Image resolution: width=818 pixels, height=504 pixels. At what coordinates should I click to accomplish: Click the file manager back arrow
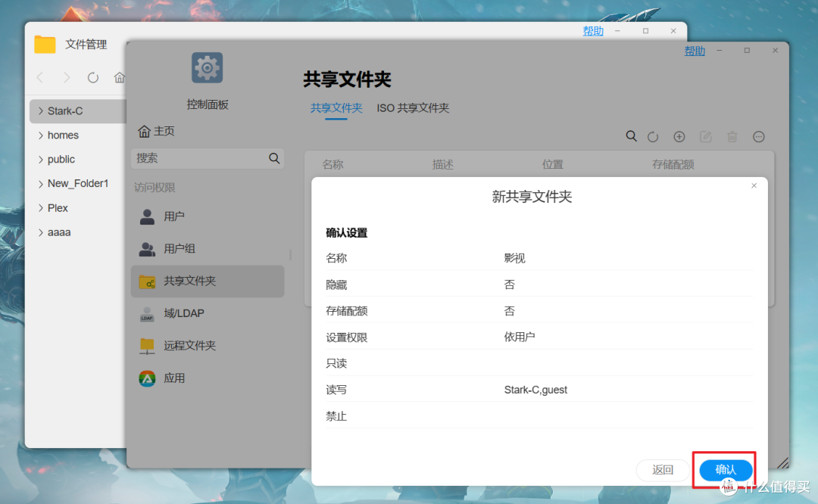tap(40, 78)
